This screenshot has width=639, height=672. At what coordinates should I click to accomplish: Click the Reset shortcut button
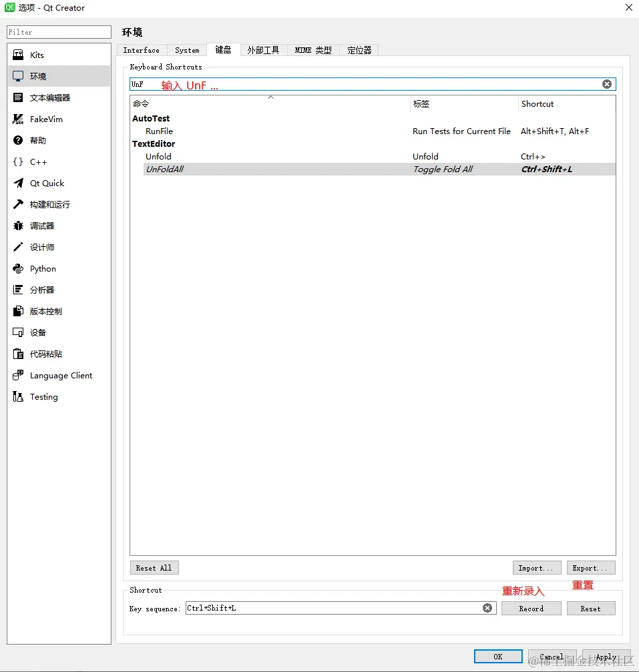591,609
